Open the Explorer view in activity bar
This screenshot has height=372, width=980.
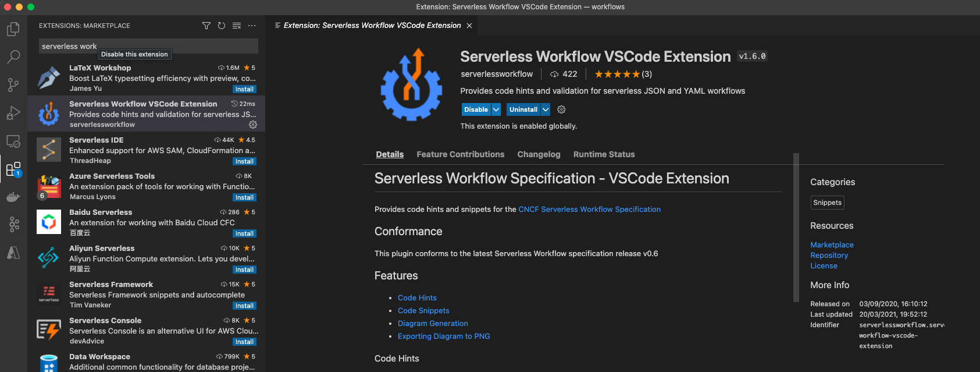click(x=13, y=29)
